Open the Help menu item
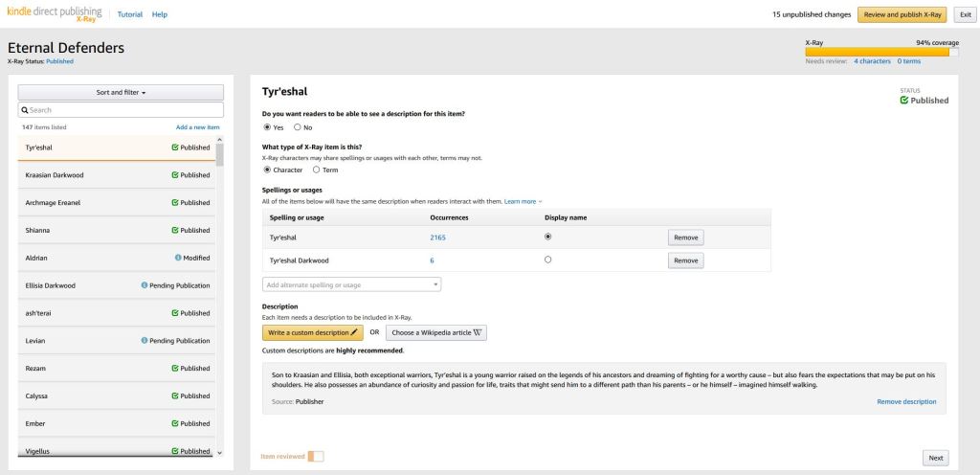 (160, 14)
